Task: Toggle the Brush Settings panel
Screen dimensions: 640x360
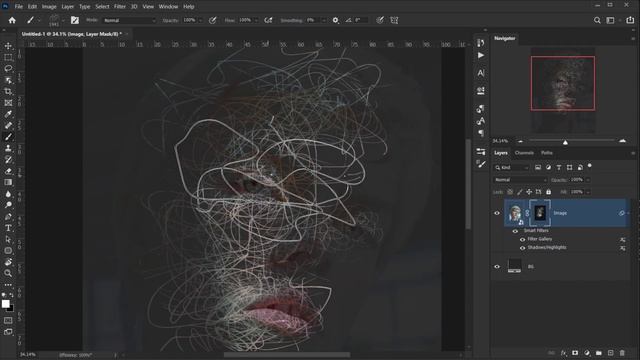Action: (x=75, y=20)
